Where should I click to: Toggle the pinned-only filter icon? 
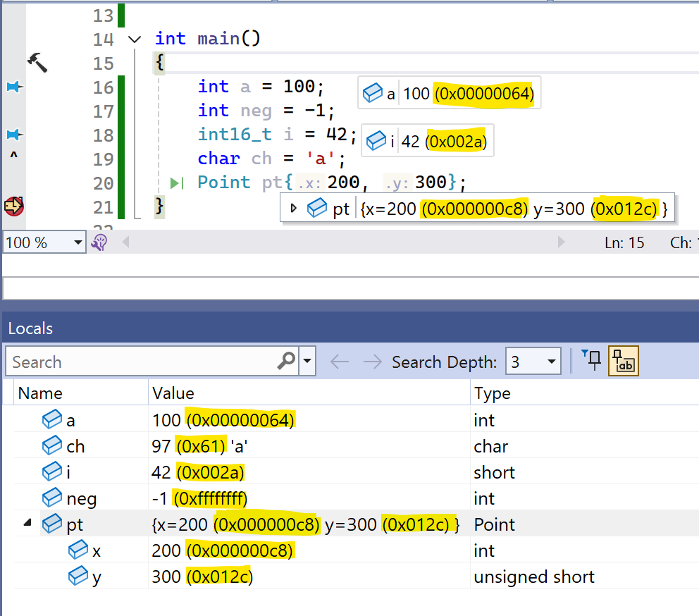coord(592,360)
